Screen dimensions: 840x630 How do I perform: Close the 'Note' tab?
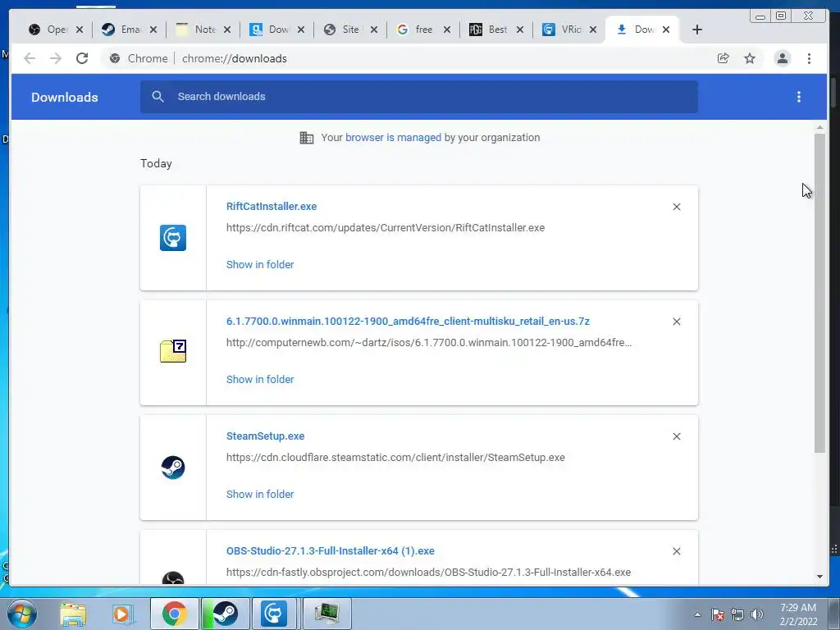(x=227, y=30)
